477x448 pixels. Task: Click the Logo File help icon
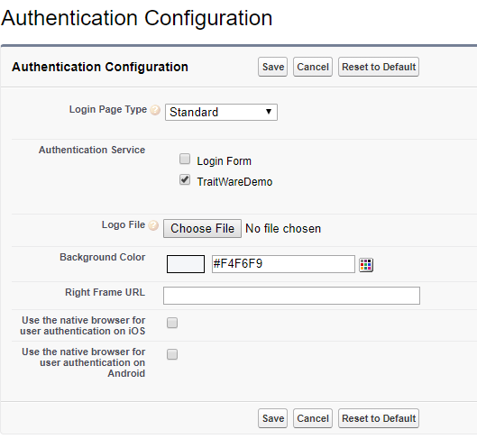coord(153,225)
